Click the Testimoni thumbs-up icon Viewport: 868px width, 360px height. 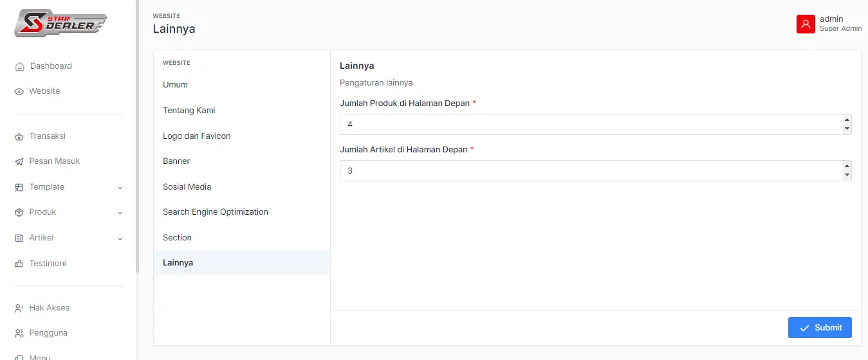(19, 264)
